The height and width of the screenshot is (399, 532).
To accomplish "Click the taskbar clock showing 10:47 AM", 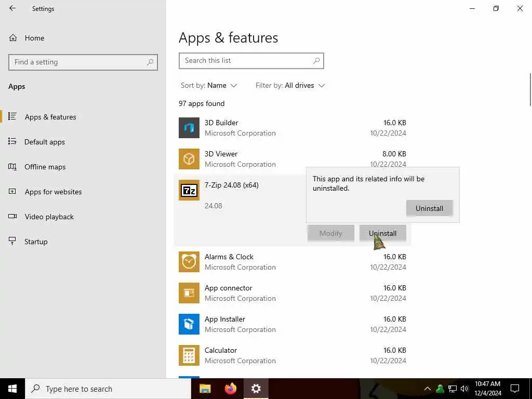I will click(487, 389).
